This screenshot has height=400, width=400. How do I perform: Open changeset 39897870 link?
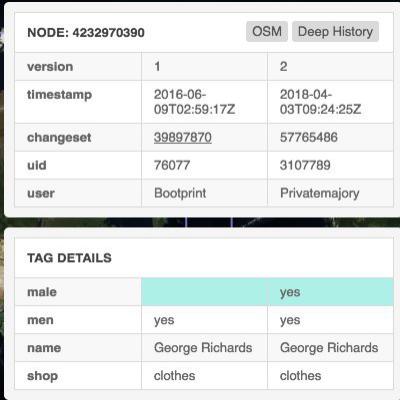click(183, 137)
